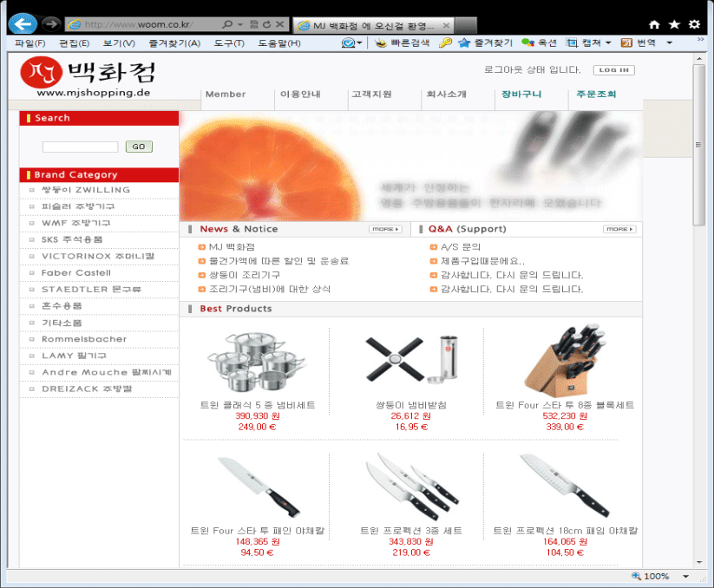The image size is (714, 588).
Task: Toggle compatibility view icon in address bar
Action: tap(254, 24)
